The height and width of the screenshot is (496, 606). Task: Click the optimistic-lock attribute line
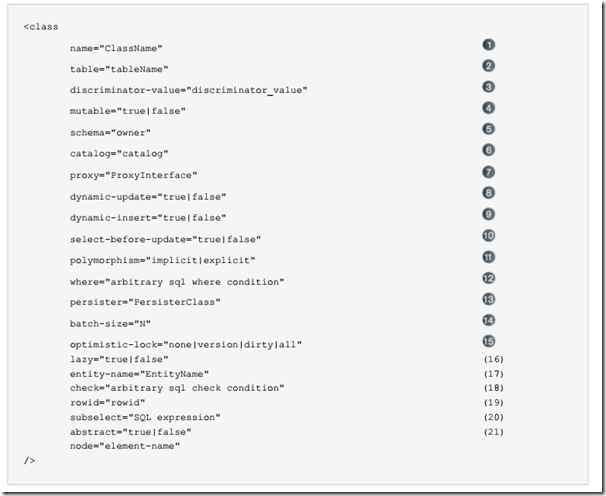tap(186, 344)
